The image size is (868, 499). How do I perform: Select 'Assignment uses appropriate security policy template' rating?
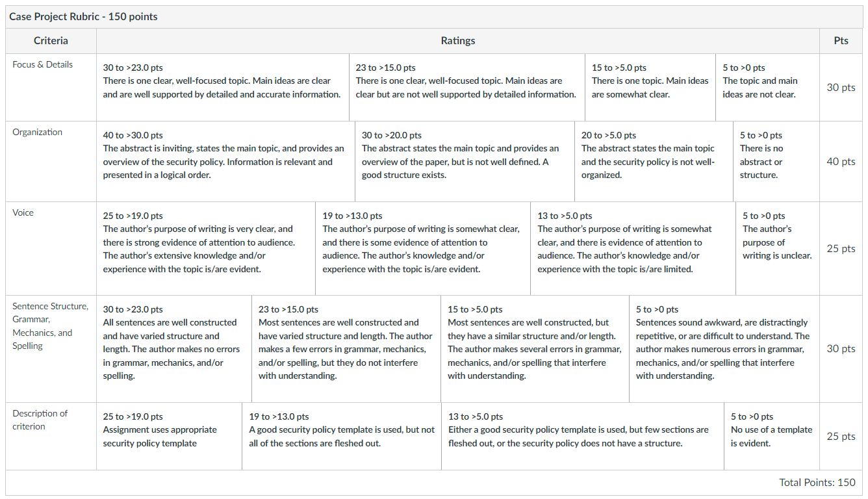pos(169,437)
